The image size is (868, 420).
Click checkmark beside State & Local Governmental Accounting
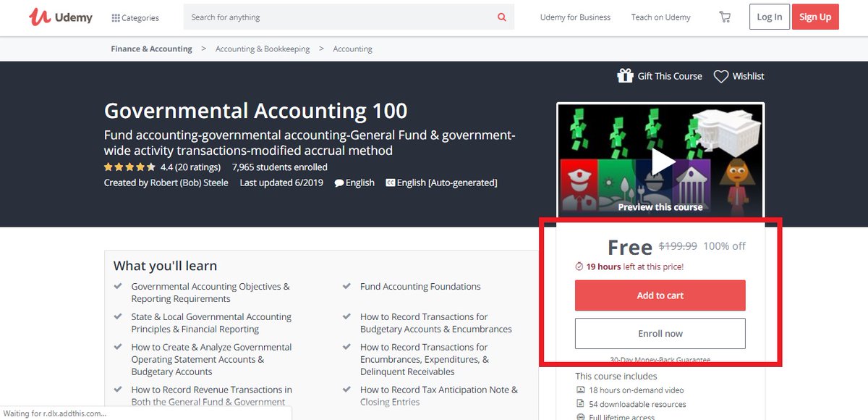(x=118, y=317)
